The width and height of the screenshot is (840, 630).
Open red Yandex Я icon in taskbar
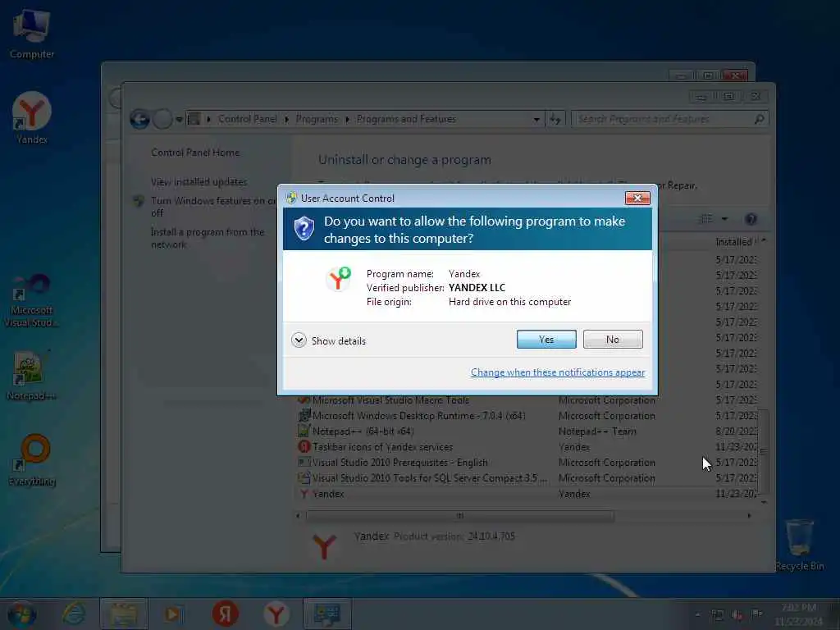[x=225, y=614]
